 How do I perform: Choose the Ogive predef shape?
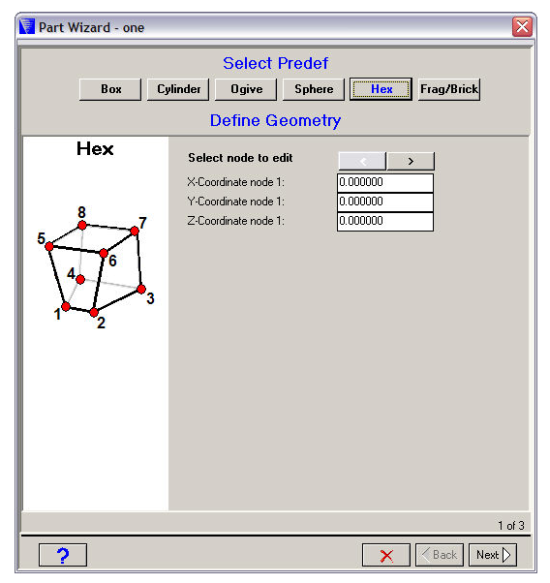click(246, 89)
